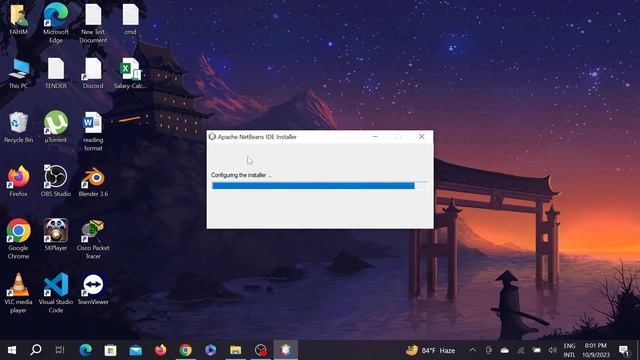Image resolution: width=640 pixels, height=360 pixels.
Task: Open the ENG INTL language switcher
Action: pos(569,350)
